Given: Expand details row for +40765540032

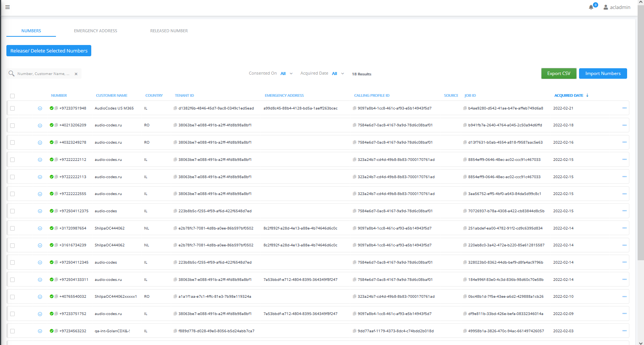Looking at the screenshot, I should click(x=40, y=296).
